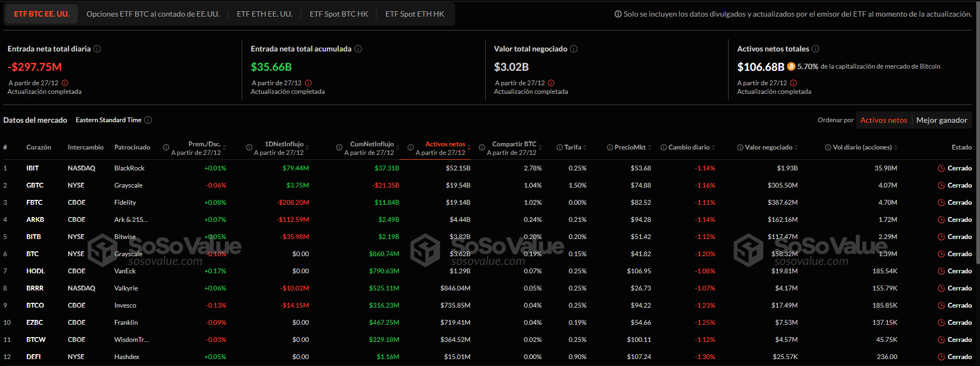Image resolution: width=980 pixels, height=366 pixels.
Task: Sort by PrecioMkt column arrows
Action: [x=650, y=147]
